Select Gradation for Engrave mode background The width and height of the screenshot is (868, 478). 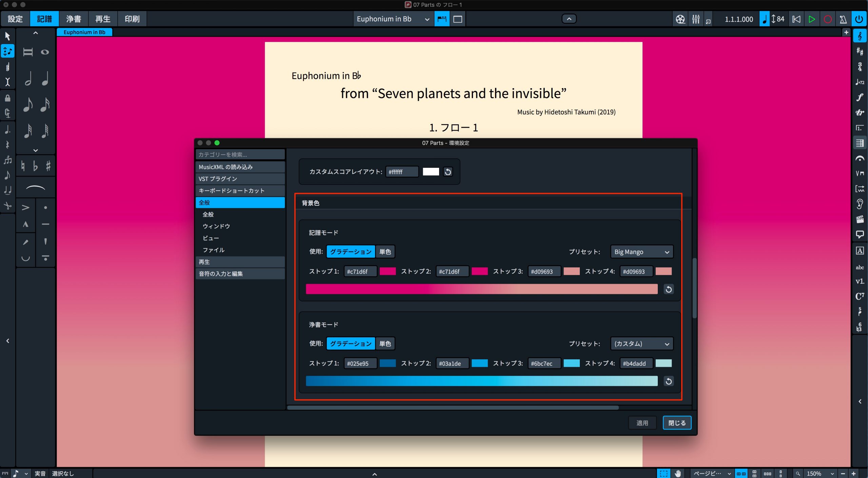pyautogui.click(x=351, y=343)
